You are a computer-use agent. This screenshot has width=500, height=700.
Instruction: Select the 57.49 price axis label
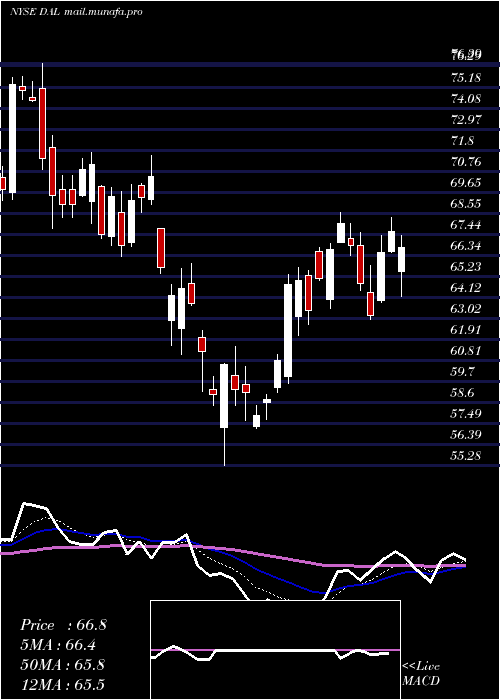click(466, 413)
